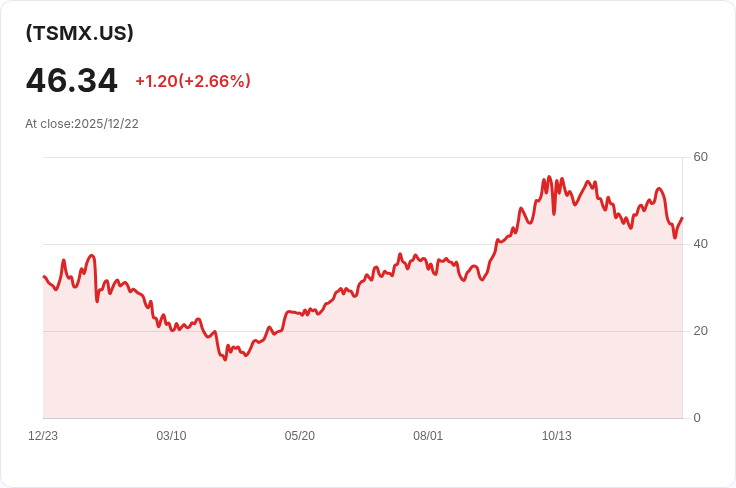Screen dimensions: 736x488
Task: Click the right-side vertical axis line of the chart
Action: [683, 300]
